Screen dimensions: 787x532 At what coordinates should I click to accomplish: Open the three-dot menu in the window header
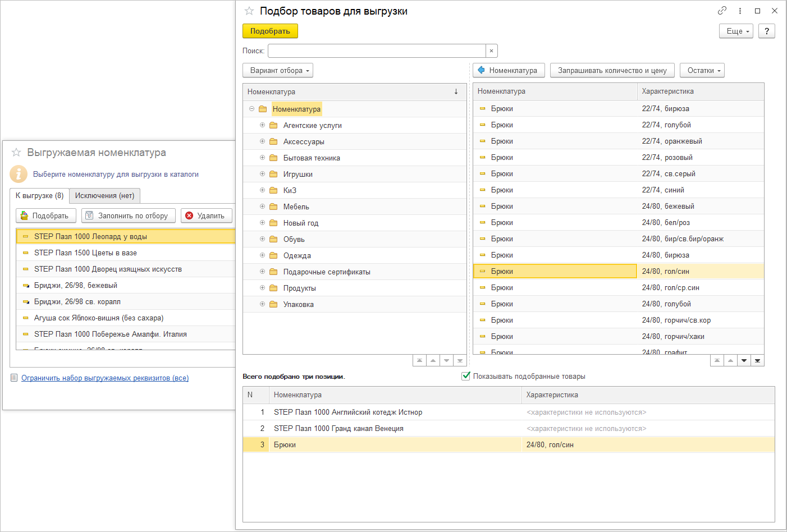[x=740, y=11]
